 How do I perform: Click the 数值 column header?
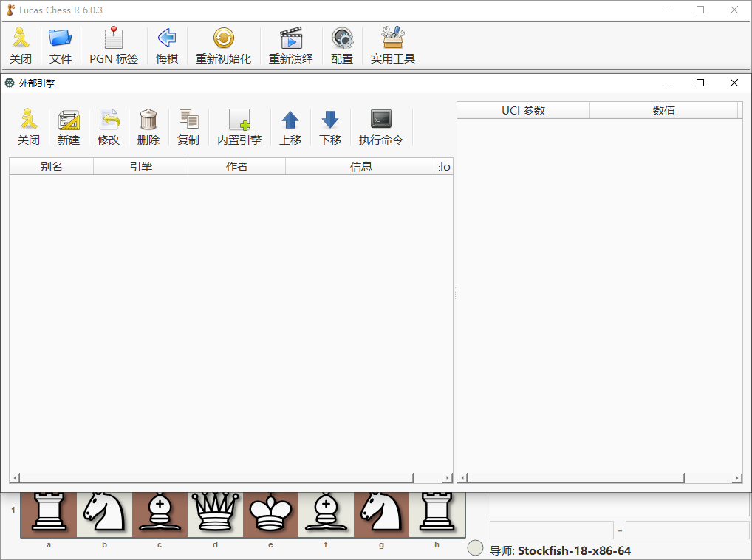click(x=664, y=110)
